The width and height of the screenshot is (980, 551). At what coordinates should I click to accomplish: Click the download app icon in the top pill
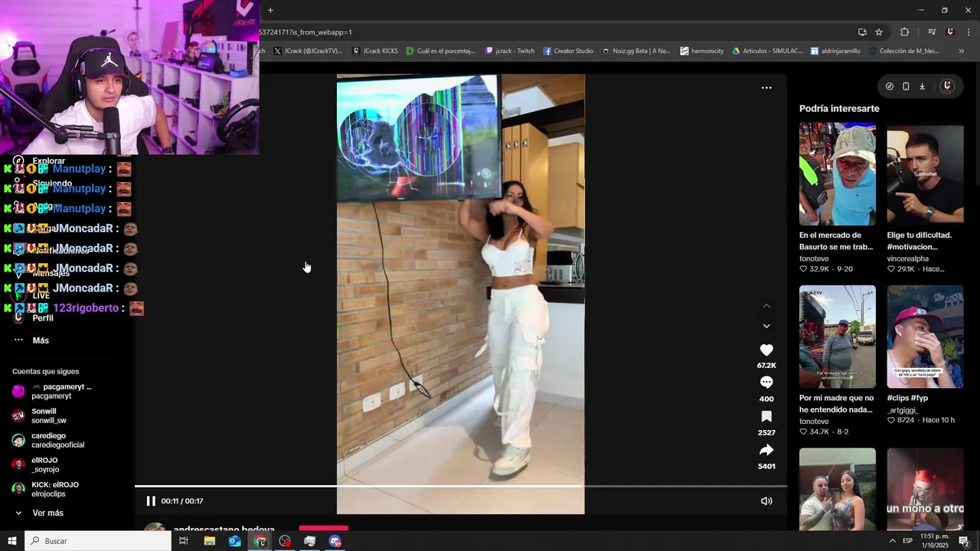(923, 86)
